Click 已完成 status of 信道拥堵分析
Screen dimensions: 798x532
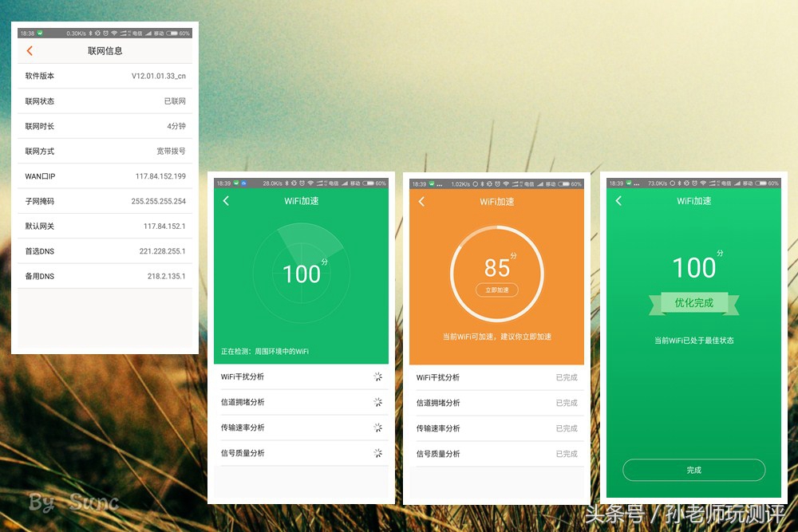(567, 403)
